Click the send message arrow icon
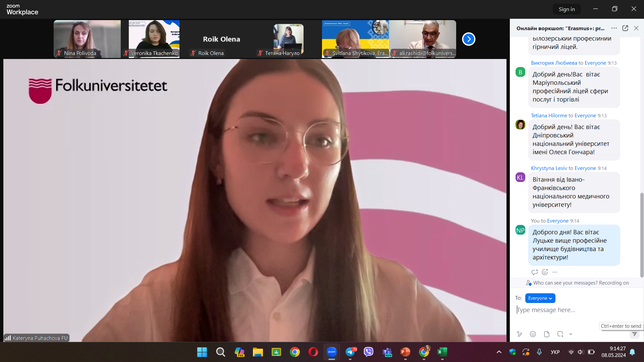This screenshot has height=362, width=644. point(634,334)
